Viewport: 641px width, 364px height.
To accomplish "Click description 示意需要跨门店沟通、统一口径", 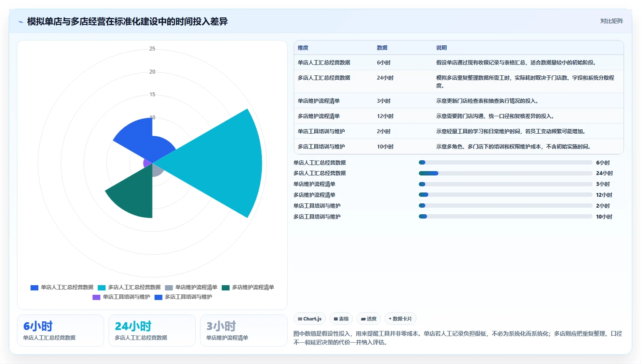I will [495, 116].
